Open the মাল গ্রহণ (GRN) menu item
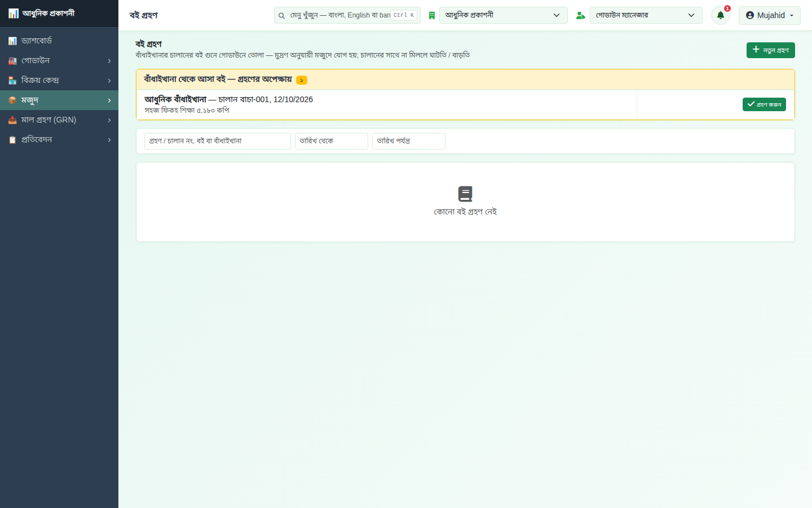The height and width of the screenshot is (508, 812). point(59,120)
